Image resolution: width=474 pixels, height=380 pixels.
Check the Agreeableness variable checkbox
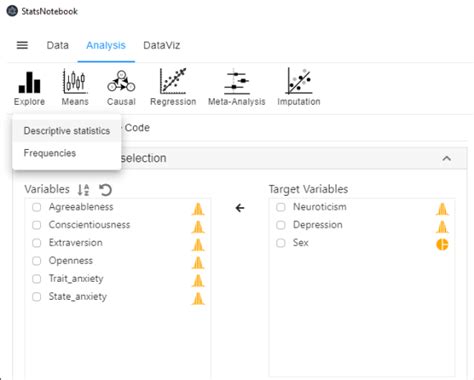click(37, 207)
